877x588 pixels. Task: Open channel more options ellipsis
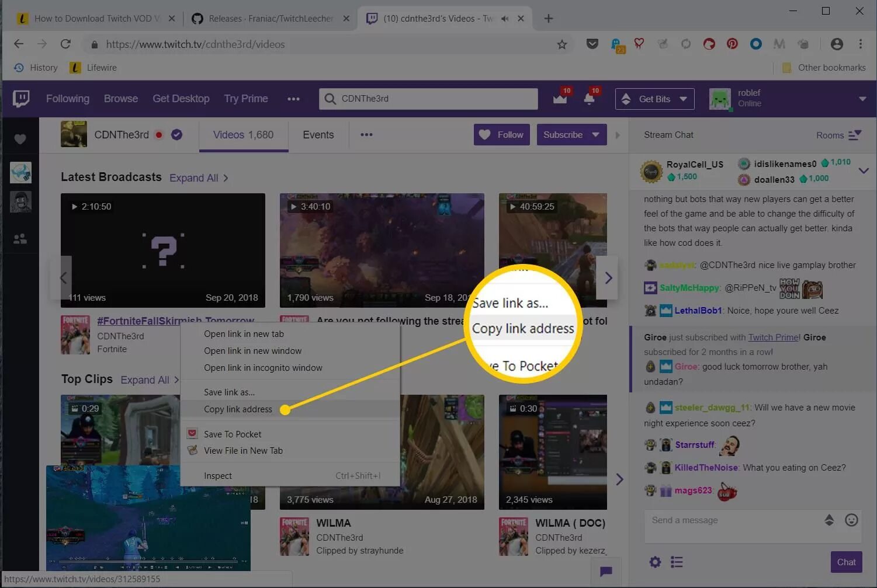[x=366, y=135]
